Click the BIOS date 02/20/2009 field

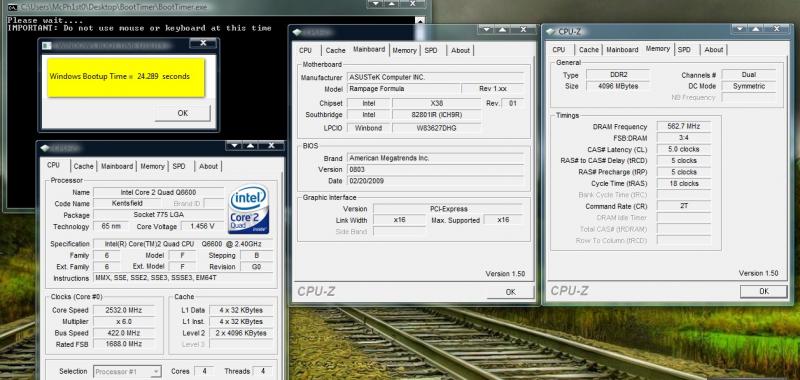point(435,181)
